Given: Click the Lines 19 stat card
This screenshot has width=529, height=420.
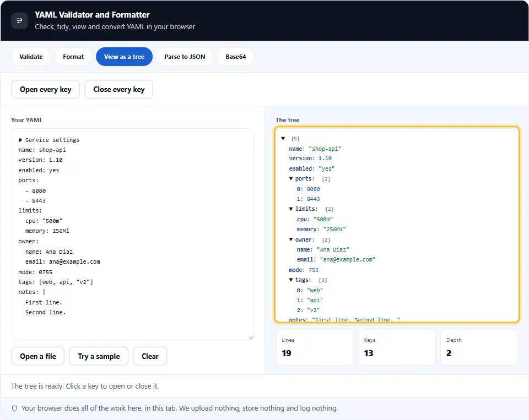Looking at the screenshot, I should (315, 347).
